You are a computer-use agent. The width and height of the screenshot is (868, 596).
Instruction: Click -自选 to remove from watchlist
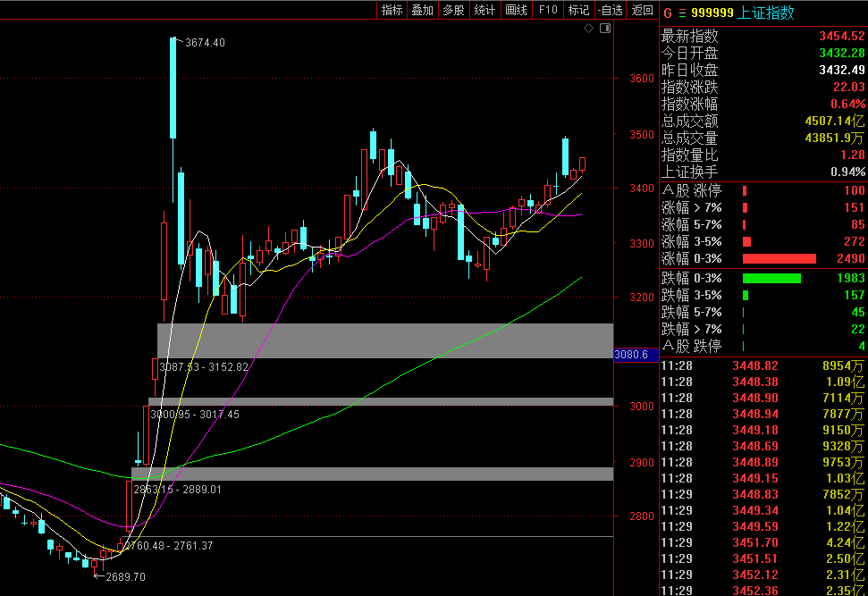point(611,10)
